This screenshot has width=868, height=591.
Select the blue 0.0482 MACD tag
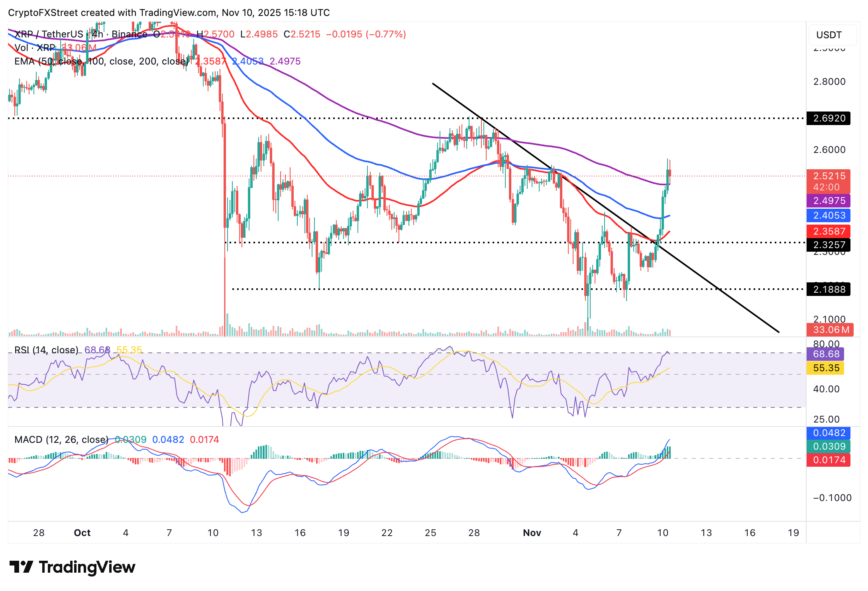click(829, 433)
